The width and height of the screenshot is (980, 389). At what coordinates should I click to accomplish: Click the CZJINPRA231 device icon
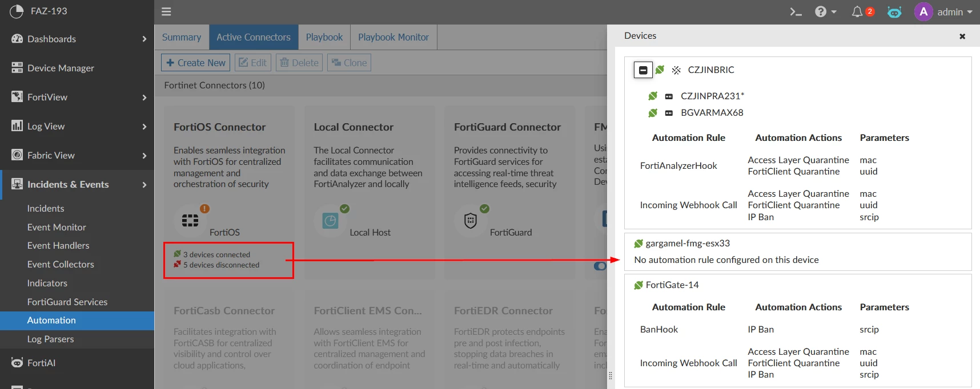tap(669, 96)
